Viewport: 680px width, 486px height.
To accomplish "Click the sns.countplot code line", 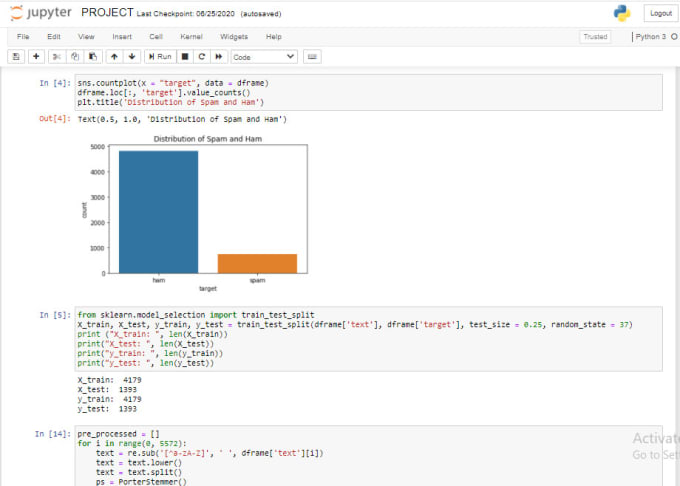I will pos(173,83).
